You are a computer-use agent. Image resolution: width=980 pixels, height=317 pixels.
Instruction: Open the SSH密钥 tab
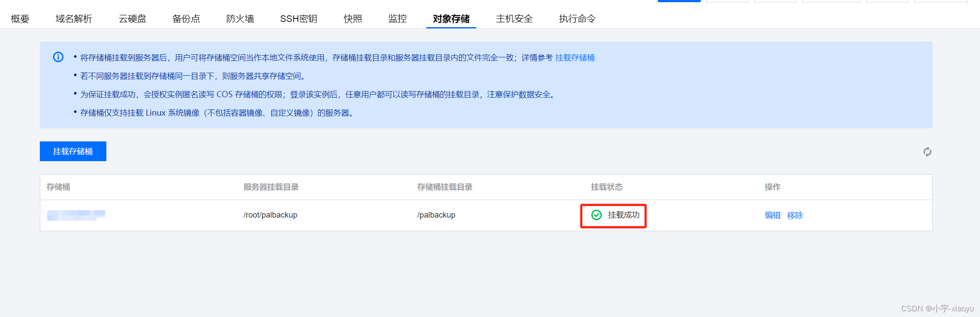coord(299,19)
